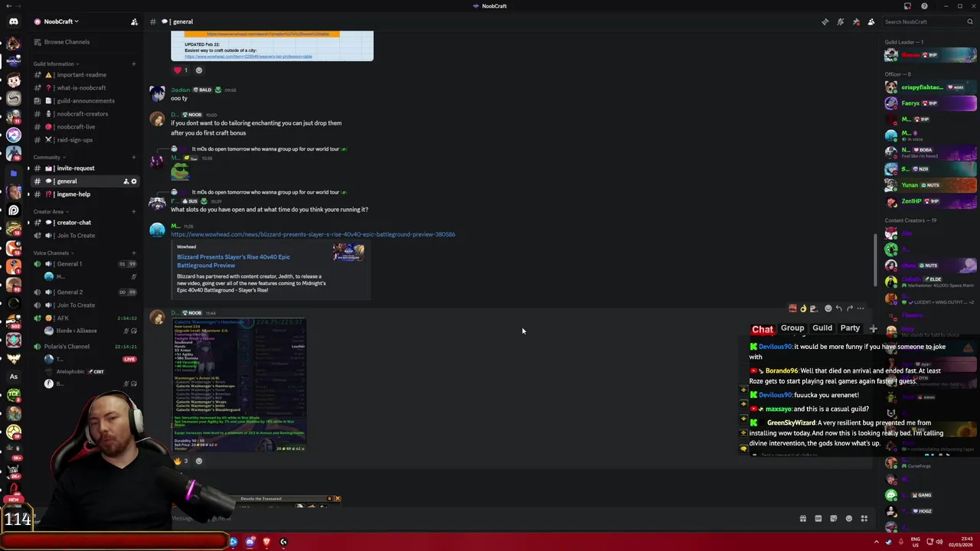Toggle the wave reaction with count 3
This screenshot has height=551, width=980.
pos(181,461)
